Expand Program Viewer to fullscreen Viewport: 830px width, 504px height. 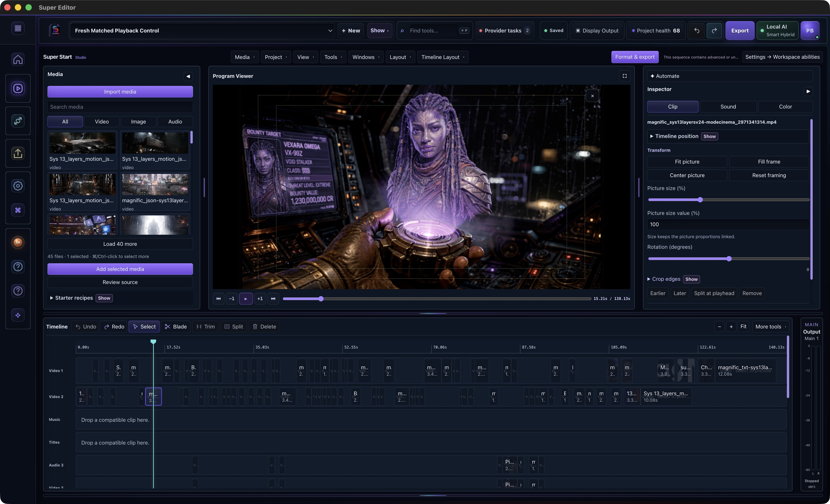tap(625, 76)
